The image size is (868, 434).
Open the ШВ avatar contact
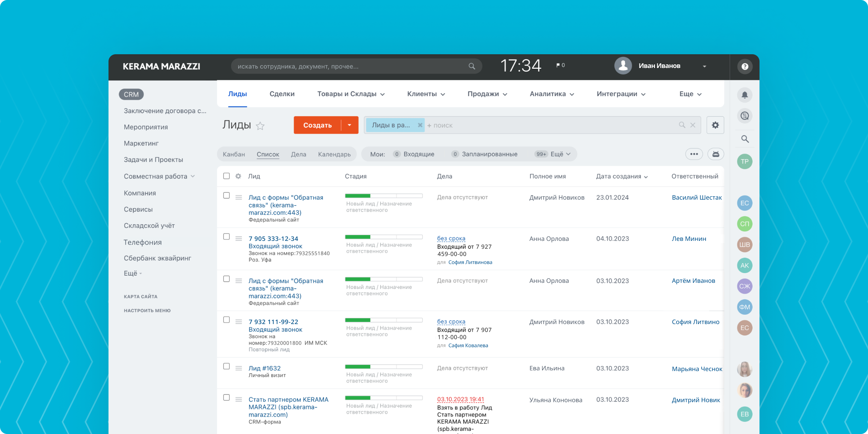pyautogui.click(x=745, y=244)
